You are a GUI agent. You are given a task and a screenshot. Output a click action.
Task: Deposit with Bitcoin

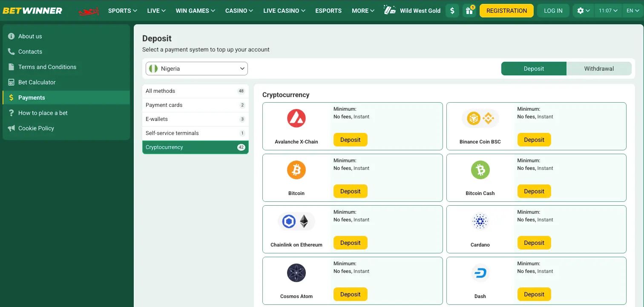[351, 191]
